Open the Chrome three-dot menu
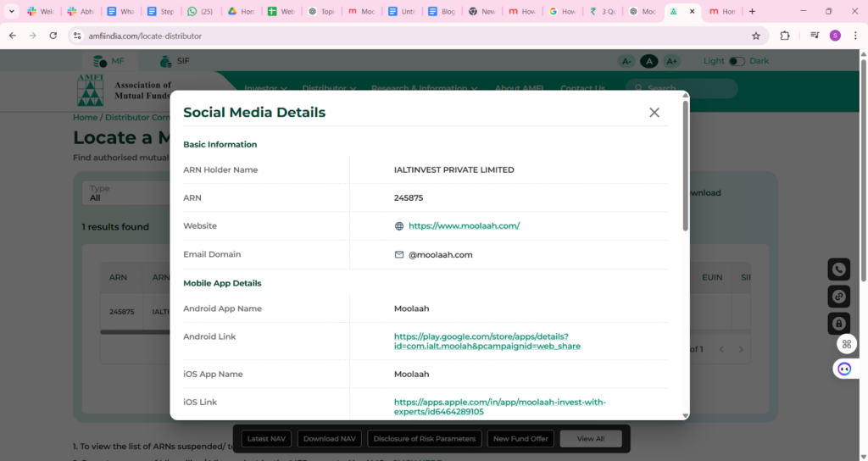 pyautogui.click(x=855, y=36)
